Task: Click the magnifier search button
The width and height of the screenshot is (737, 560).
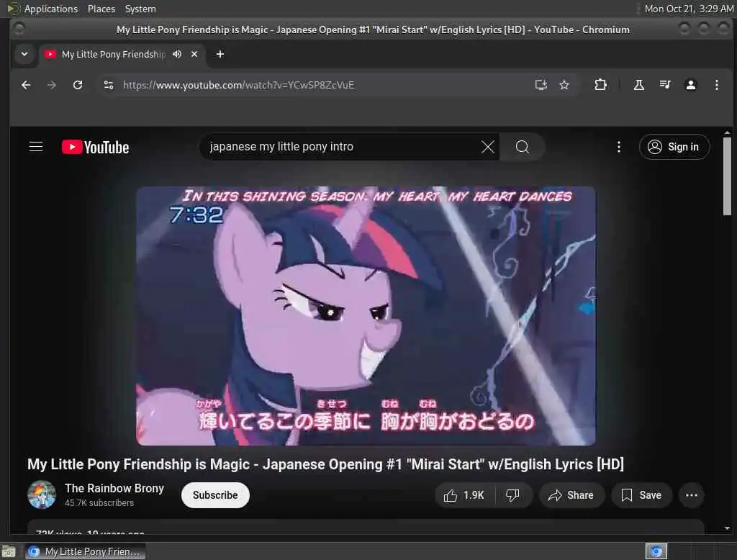Action: click(x=523, y=147)
